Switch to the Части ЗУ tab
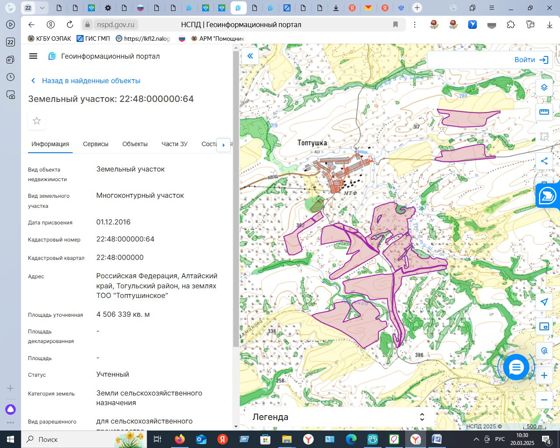 coord(174,144)
